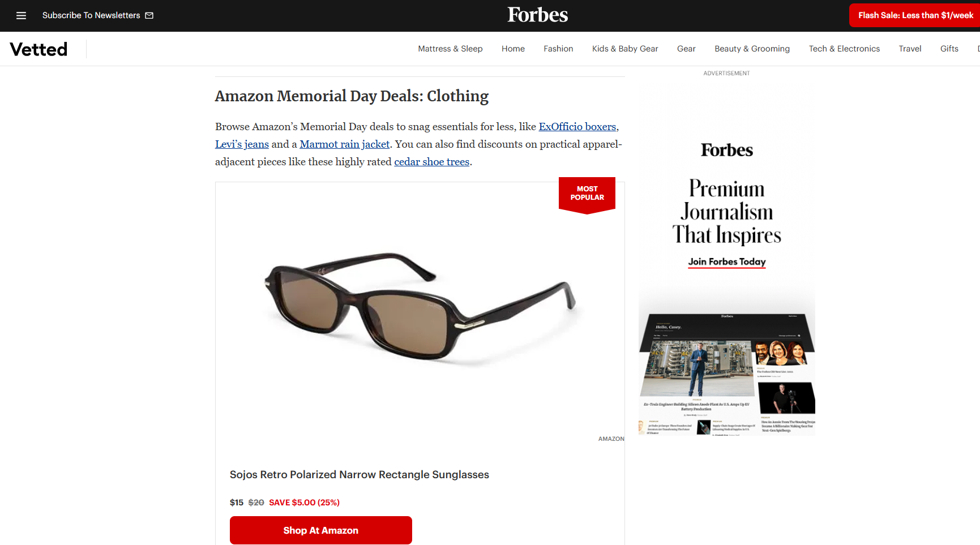Open the Kids & Baby Gear category
The width and height of the screenshot is (980, 545).
pyautogui.click(x=624, y=49)
